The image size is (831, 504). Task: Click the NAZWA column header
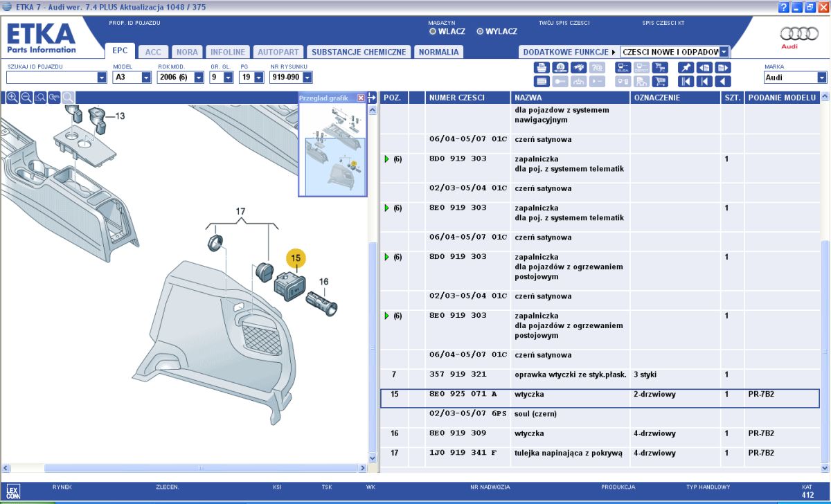pos(570,98)
